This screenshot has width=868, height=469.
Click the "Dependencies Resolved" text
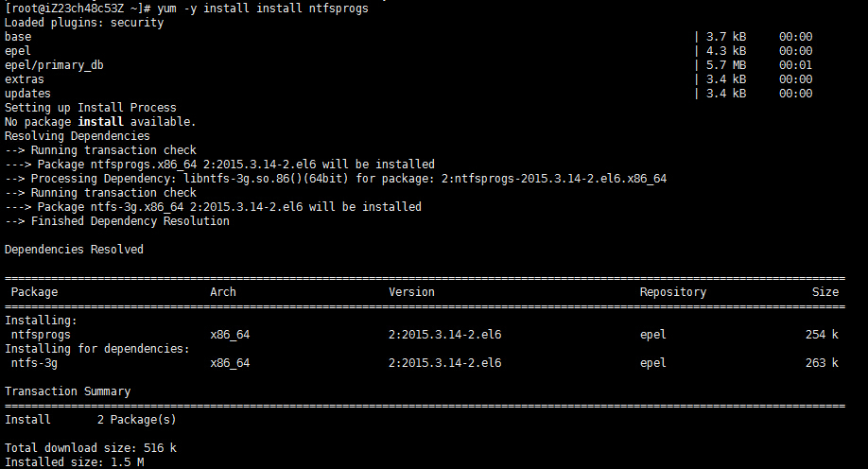pyautogui.click(x=75, y=250)
